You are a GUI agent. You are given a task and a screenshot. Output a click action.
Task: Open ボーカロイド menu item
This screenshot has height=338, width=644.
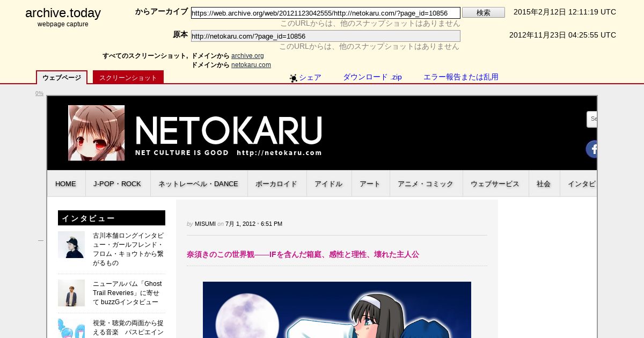click(276, 183)
